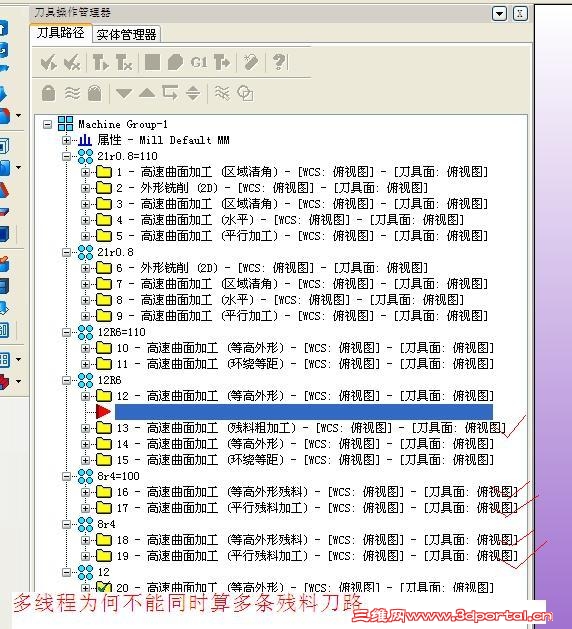Select operation 8 高速曲面加工 (水平)
Image resolution: width=572 pixels, height=629 pixels.
(x=290, y=300)
